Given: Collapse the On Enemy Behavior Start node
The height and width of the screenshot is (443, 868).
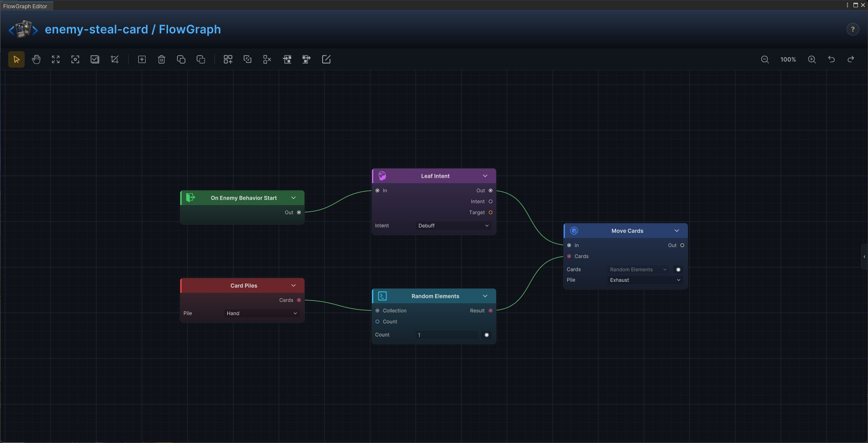Looking at the screenshot, I should (x=293, y=198).
